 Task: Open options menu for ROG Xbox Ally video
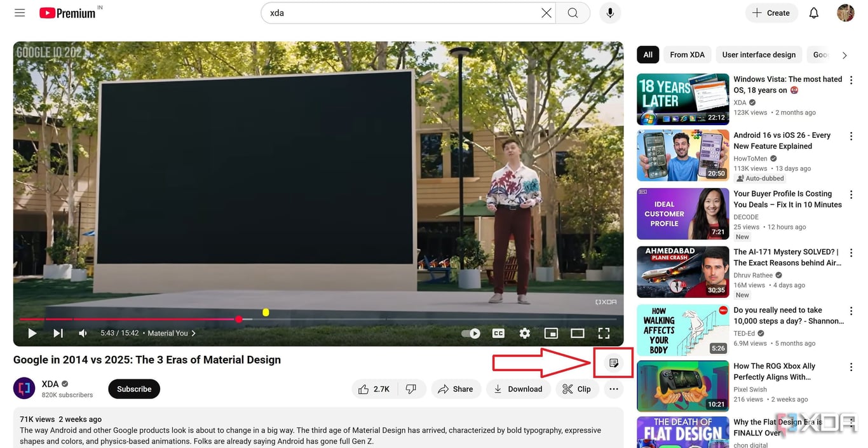click(x=851, y=367)
